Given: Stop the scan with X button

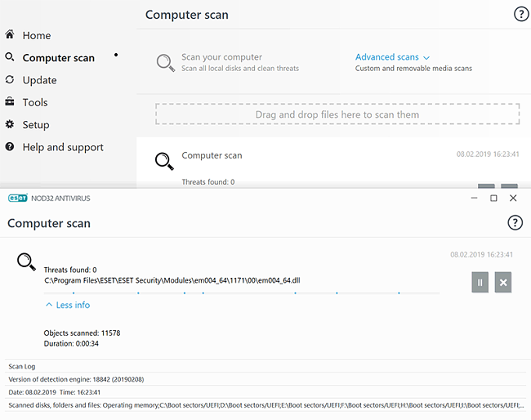Looking at the screenshot, I should tap(503, 282).
